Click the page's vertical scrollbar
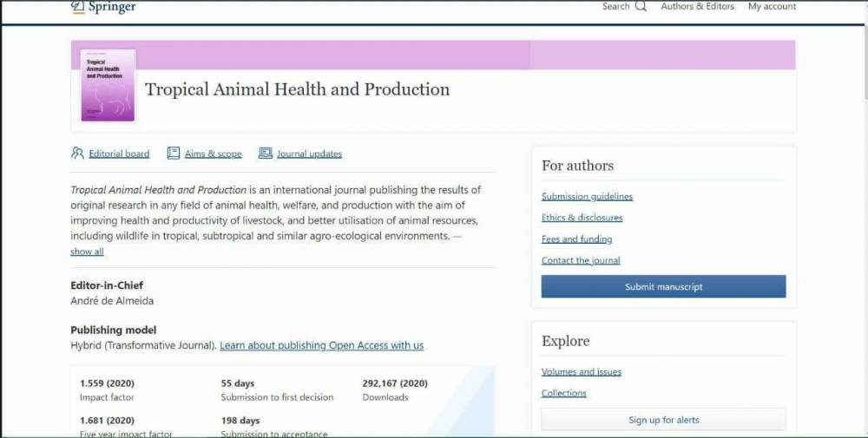 (x=865, y=217)
